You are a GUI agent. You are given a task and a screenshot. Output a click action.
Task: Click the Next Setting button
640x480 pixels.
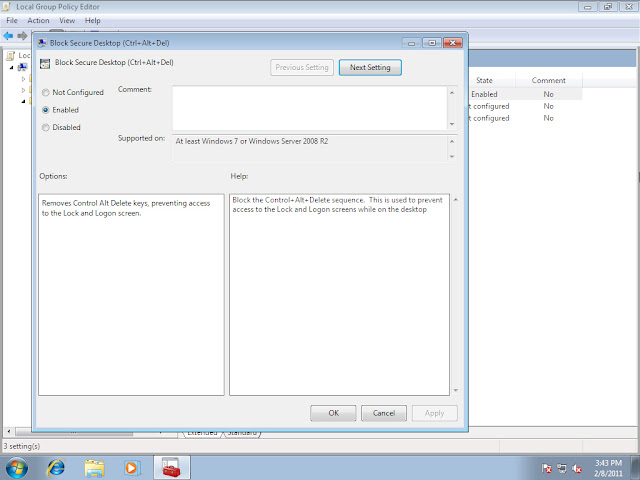[370, 67]
